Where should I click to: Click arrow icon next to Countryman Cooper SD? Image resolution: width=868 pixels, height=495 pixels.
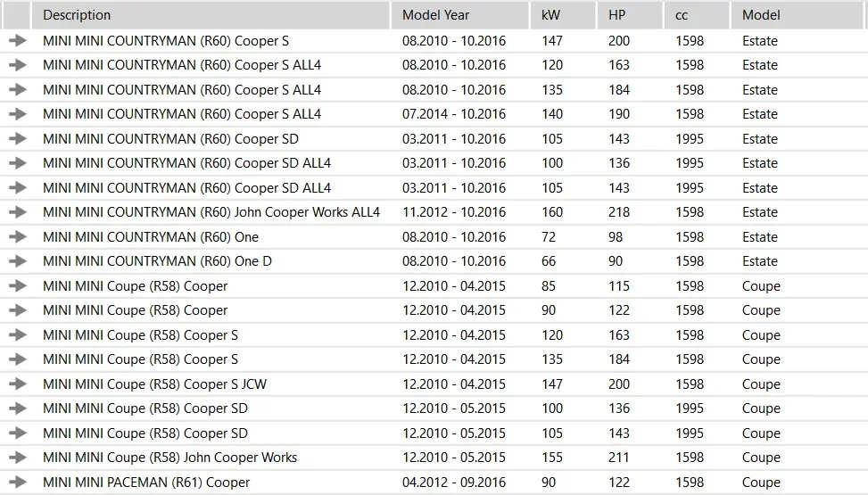tap(18, 138)
